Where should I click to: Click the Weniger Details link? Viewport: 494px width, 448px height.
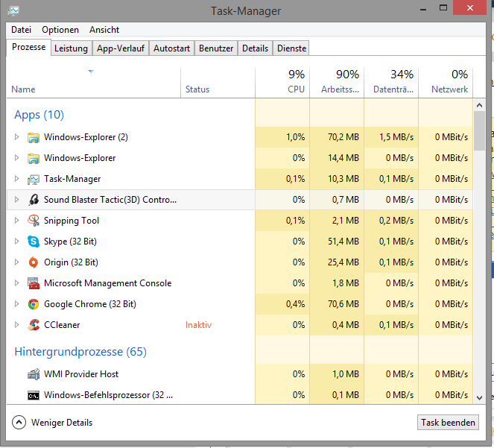(x=62, y=423)
